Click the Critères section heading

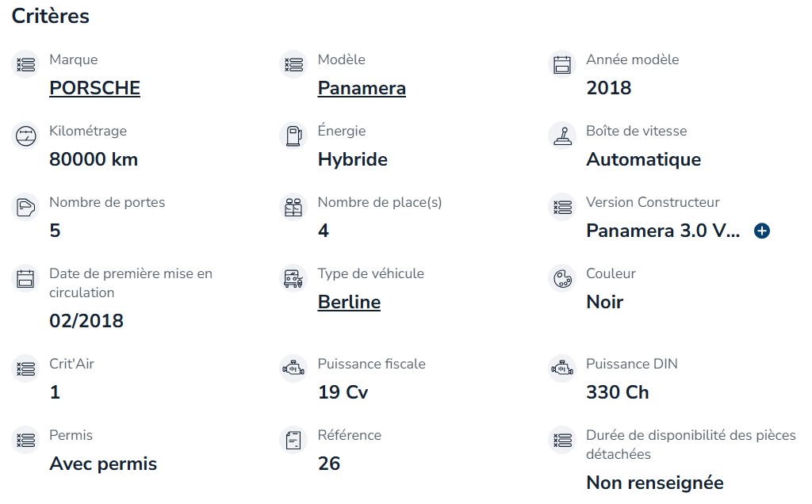[50, 16]
